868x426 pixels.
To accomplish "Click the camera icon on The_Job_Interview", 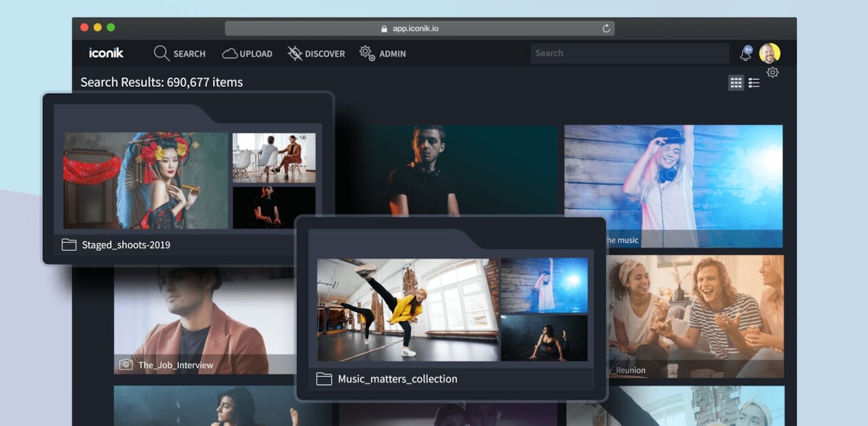I will pyautogui.click(x=126, y=365).
